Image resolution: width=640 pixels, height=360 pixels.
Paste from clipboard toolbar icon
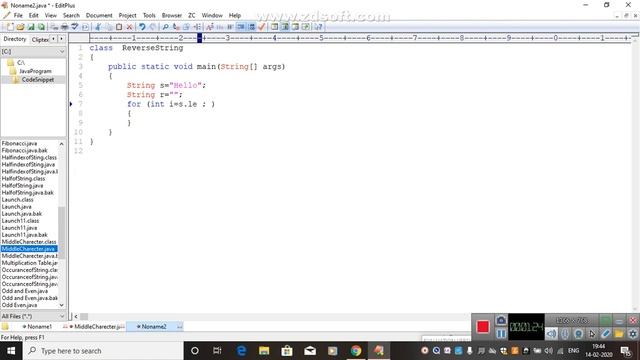119,27
